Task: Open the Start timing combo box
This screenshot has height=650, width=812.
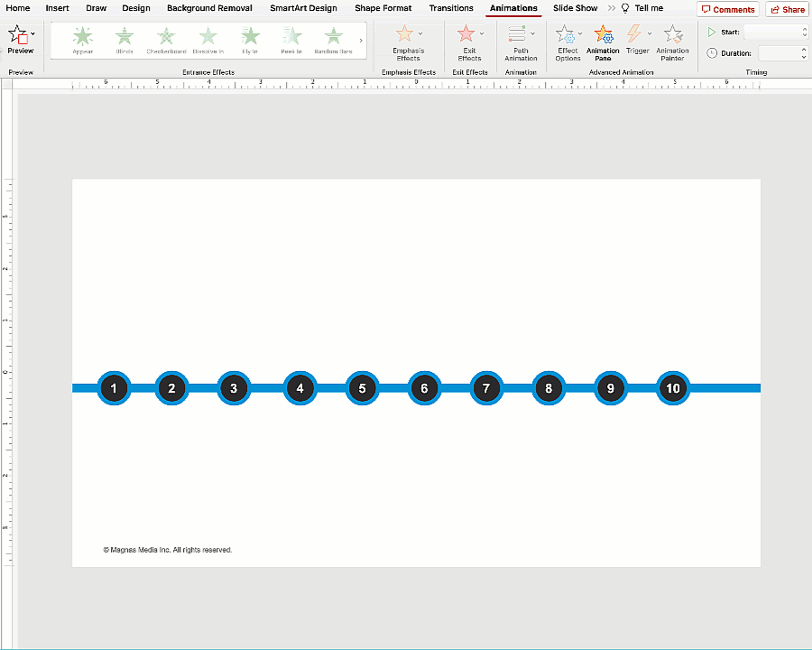Action: click(776, 32)
